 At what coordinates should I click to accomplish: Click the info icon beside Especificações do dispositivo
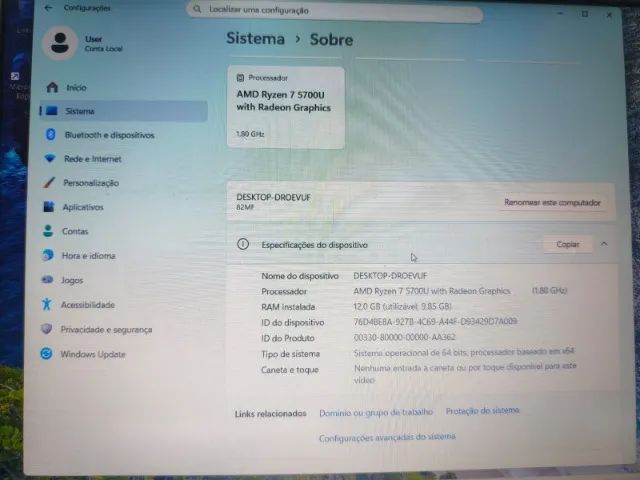click(x=243, y=244)
